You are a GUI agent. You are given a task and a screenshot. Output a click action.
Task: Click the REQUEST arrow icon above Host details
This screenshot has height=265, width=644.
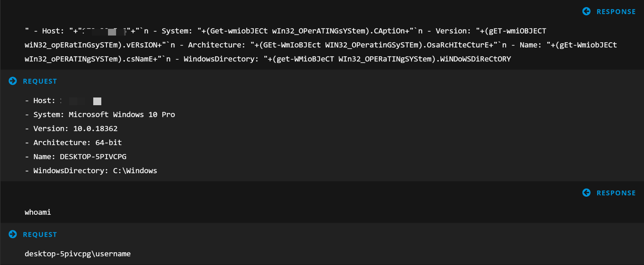(x=13, y=81)
